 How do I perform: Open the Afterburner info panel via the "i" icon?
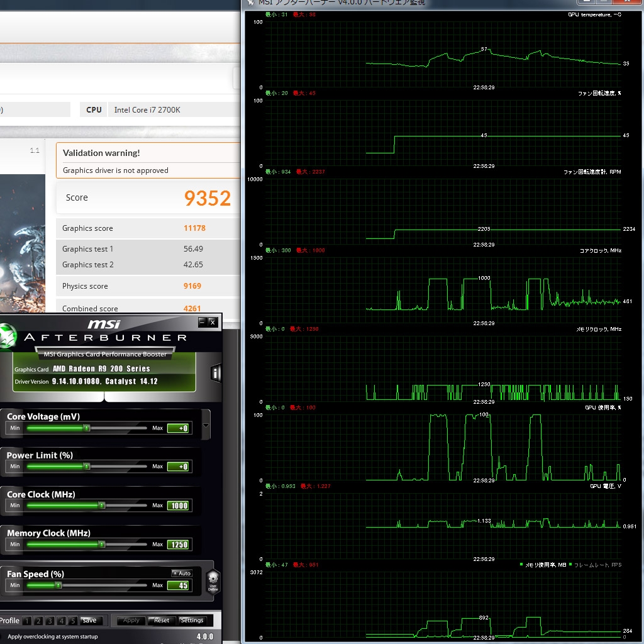click(216, 374)
